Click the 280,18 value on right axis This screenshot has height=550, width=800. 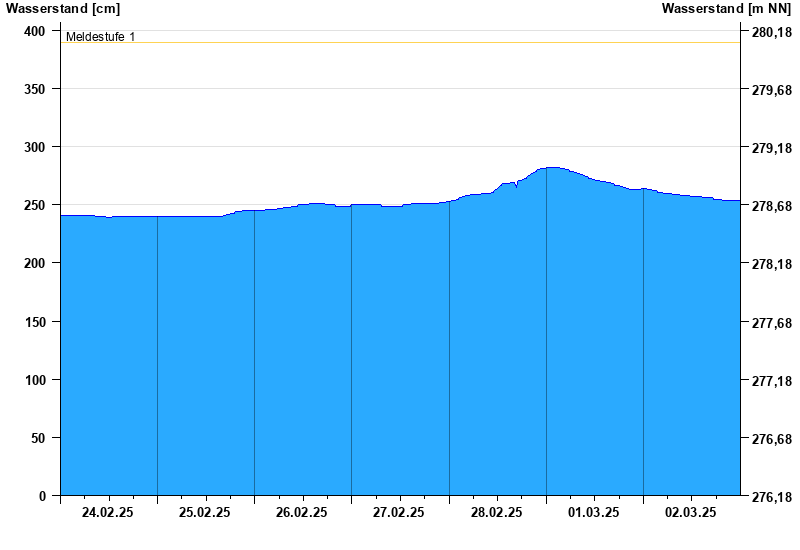point(769,33)
